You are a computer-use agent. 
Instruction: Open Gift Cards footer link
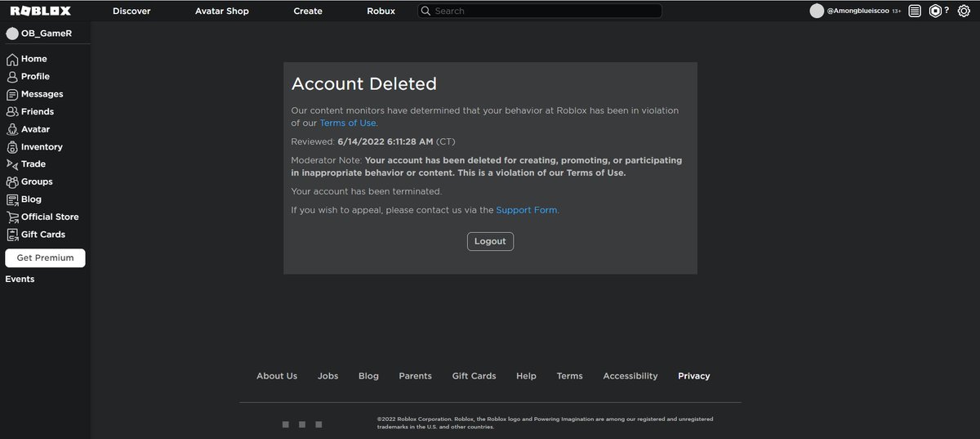pos(474,376)
